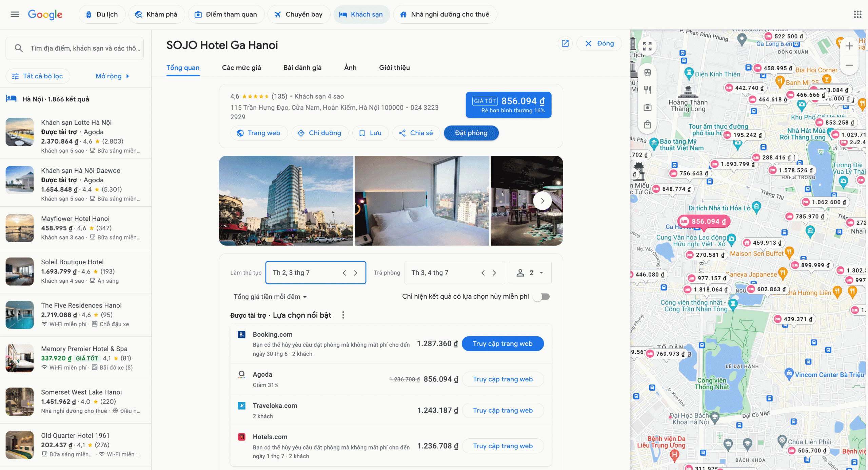This screenshot has width=868, height=470.
Task: Open the check-out date field
Action: [454, 273]
